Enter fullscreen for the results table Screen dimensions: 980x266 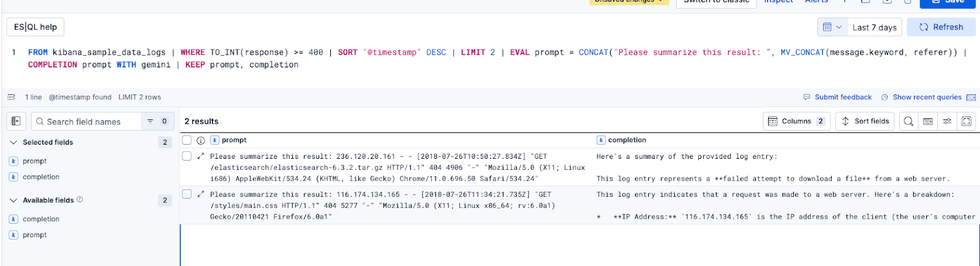(x=967, y=121)
